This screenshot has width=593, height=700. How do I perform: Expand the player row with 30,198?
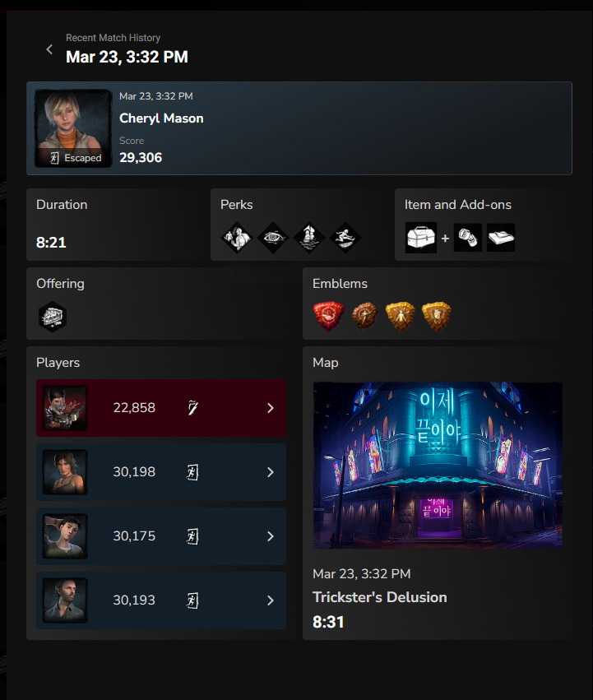click(x=161, y=472)
